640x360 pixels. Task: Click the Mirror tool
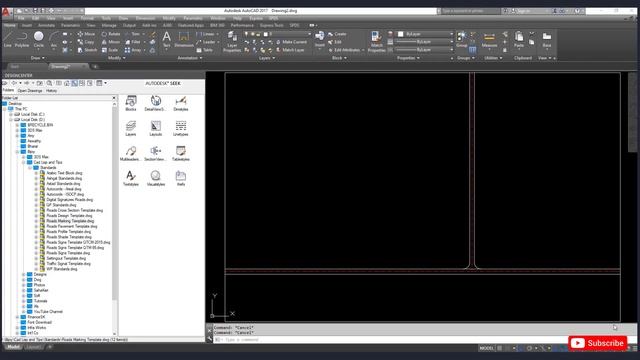tap(111, 42)
